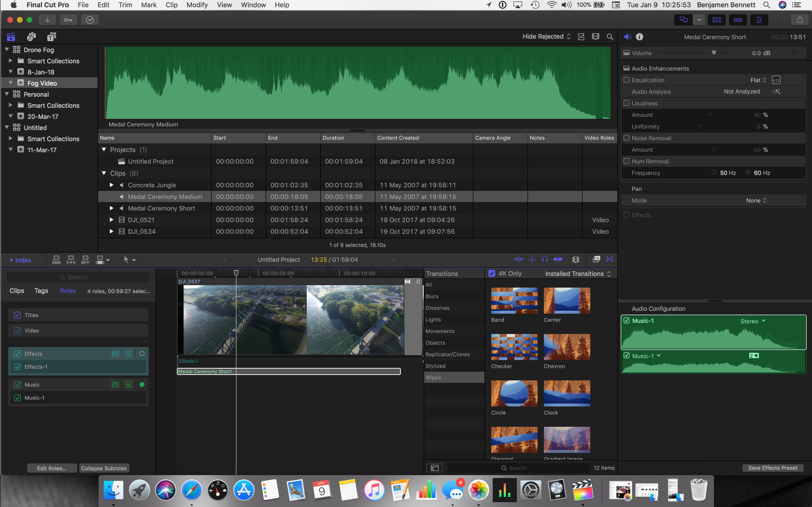This screenshot has height=507, width=812.
Task: Open the Pan Mode None dropdown
Action: 756,201
